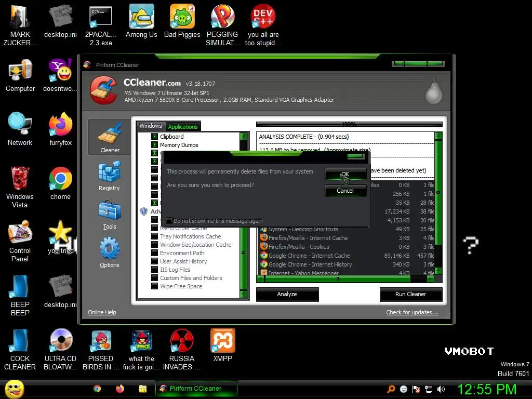
Task: Toggle the Clipboard checkbox
Action: (155, 137)
